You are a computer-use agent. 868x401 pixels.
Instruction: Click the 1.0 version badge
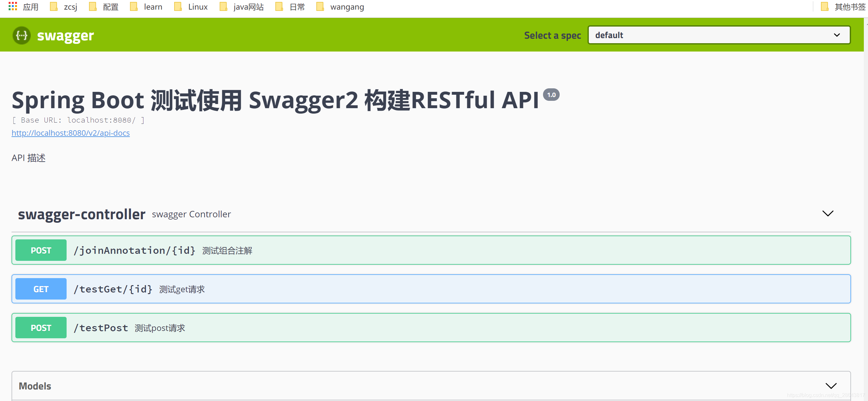pos(551,95)
